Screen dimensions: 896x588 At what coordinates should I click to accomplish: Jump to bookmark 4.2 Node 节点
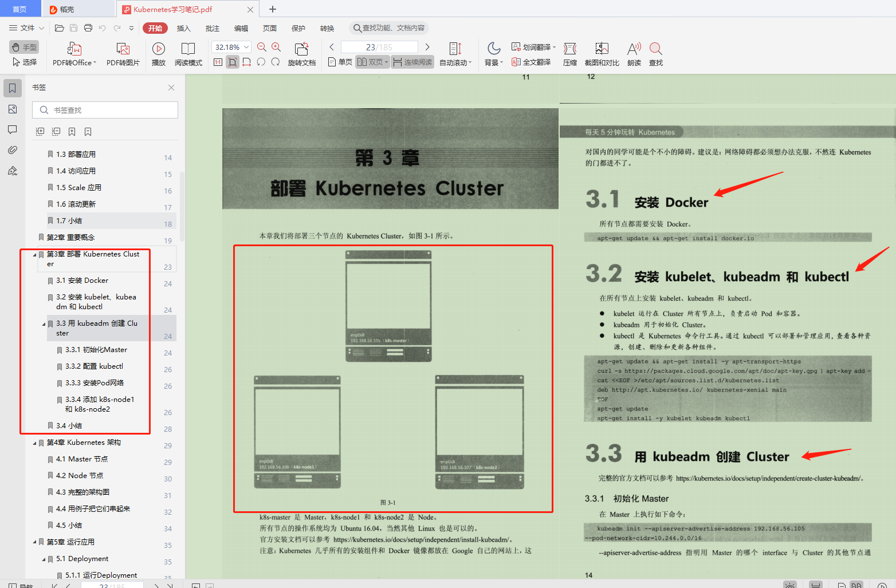[80, 476]
